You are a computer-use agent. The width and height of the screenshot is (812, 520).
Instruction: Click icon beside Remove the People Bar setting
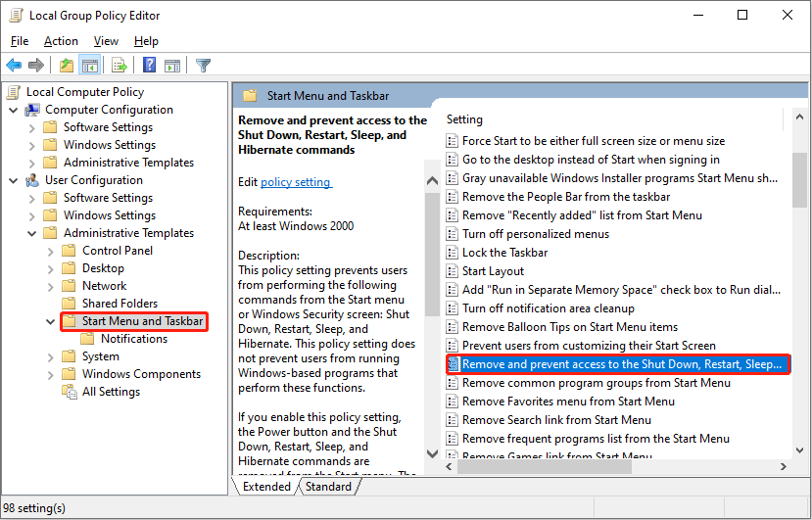(453, 197)
